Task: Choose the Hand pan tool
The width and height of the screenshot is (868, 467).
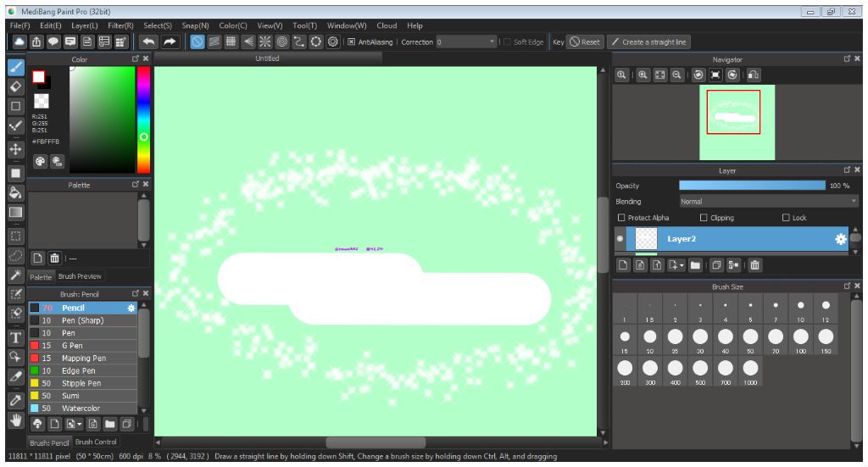Action: tap(15, 420)
